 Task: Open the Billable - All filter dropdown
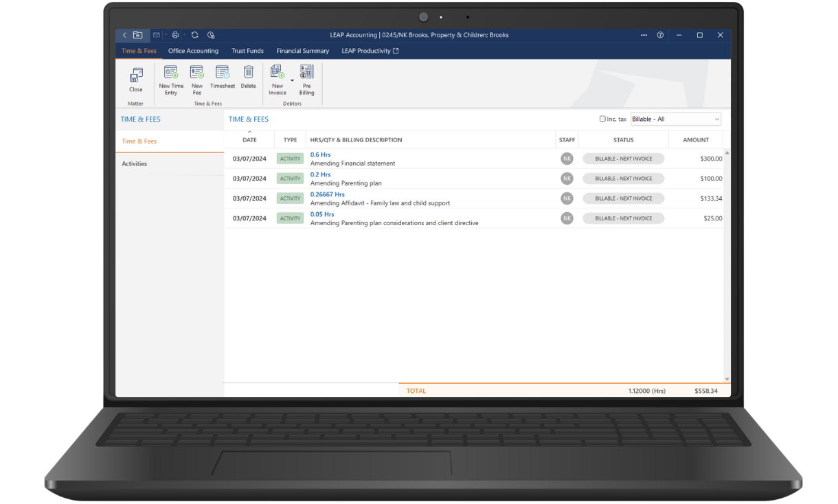[676, 119]
